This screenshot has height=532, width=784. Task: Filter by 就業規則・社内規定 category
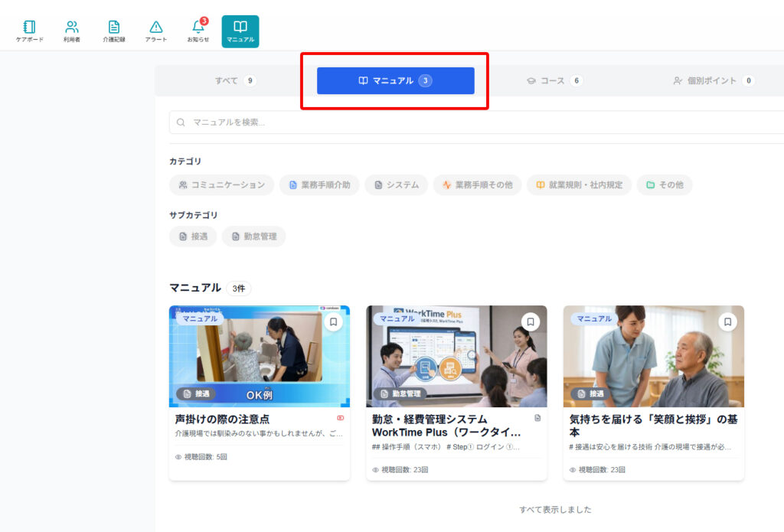(579, 185)
